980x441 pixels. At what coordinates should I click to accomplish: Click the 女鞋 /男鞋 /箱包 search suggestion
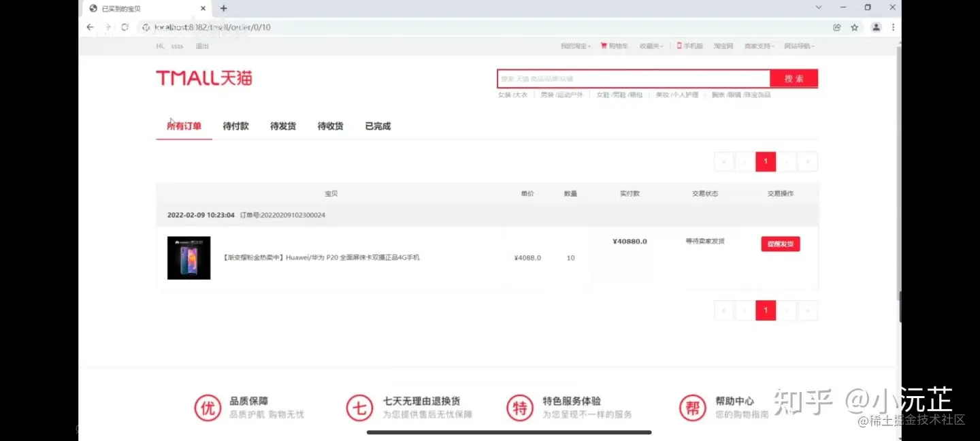point(619,95)
